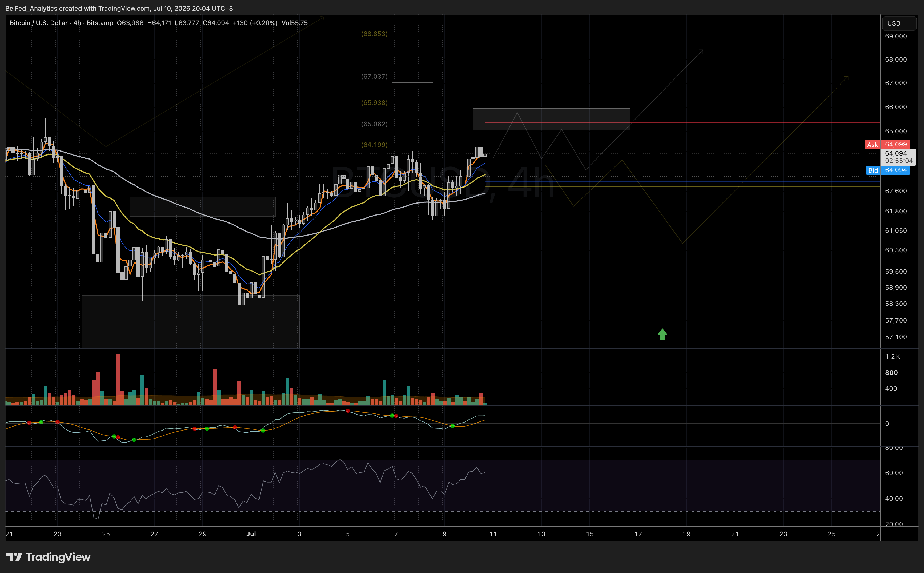This screenshot has height=573, width=924.
Task: Click the 60.00 RSI axis label
Action: pos(894,473)
